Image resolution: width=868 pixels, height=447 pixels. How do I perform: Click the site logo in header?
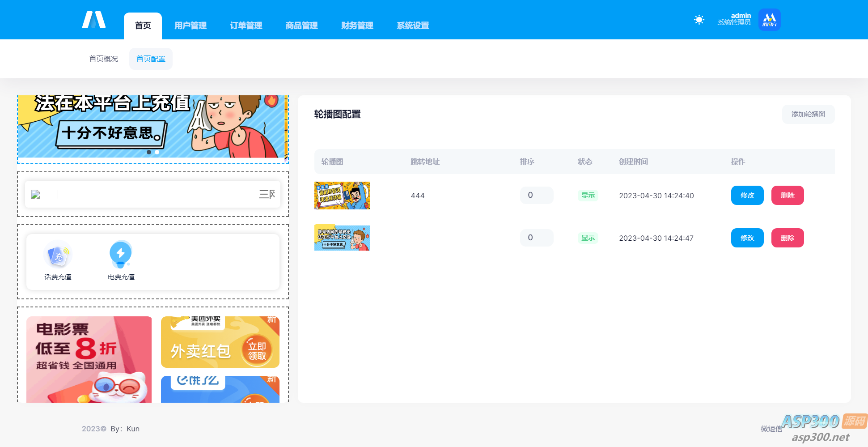click(94, 20)
